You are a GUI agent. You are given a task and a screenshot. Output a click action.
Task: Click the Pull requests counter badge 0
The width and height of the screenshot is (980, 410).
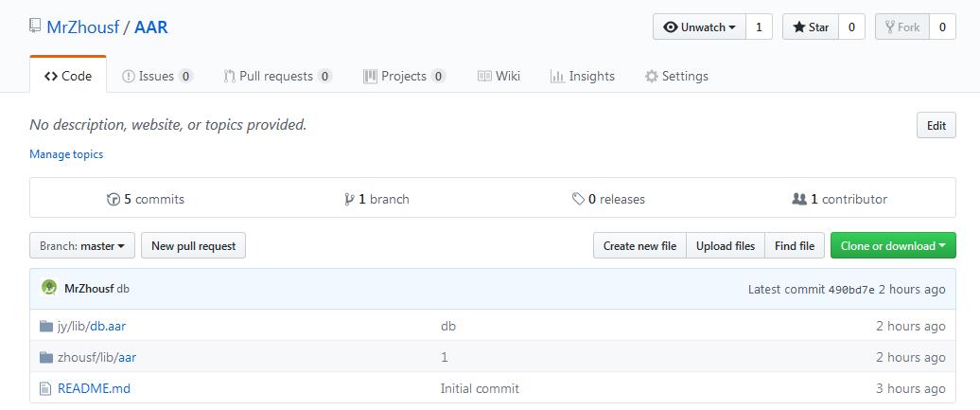324,77
